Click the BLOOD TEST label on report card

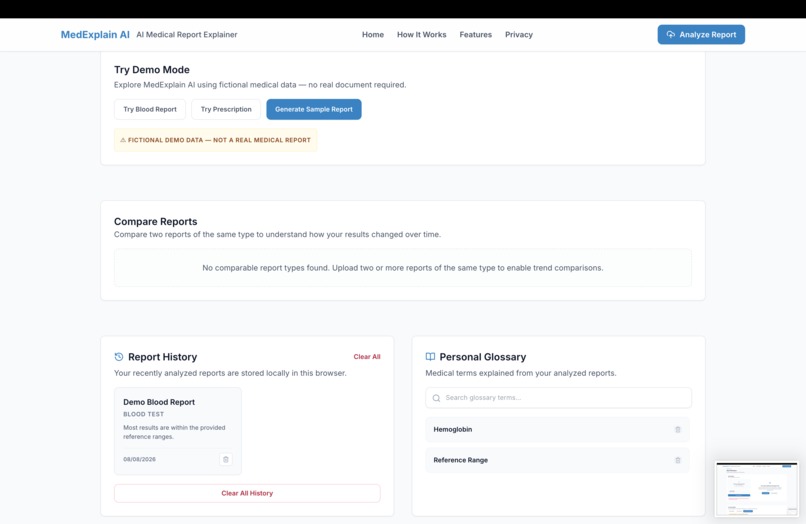pyautogui.click(x=143, y=414)
